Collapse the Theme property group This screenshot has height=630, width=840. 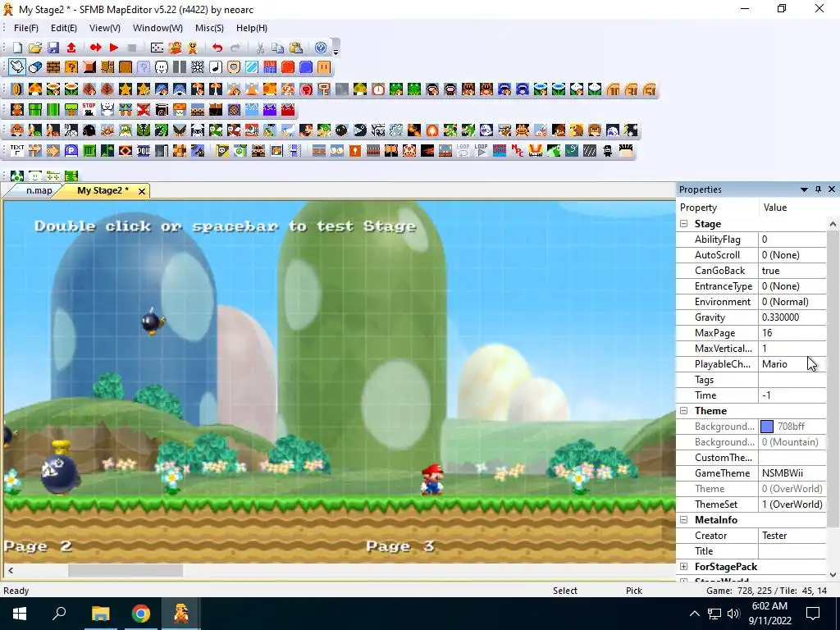683,411
